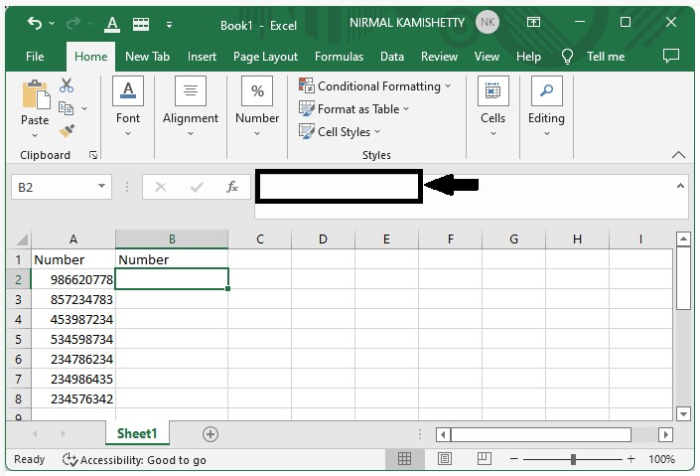The width and height of the screenshot is (700, 476).
Task: Click the Cut scissors icon
Action: pos(66,85)
